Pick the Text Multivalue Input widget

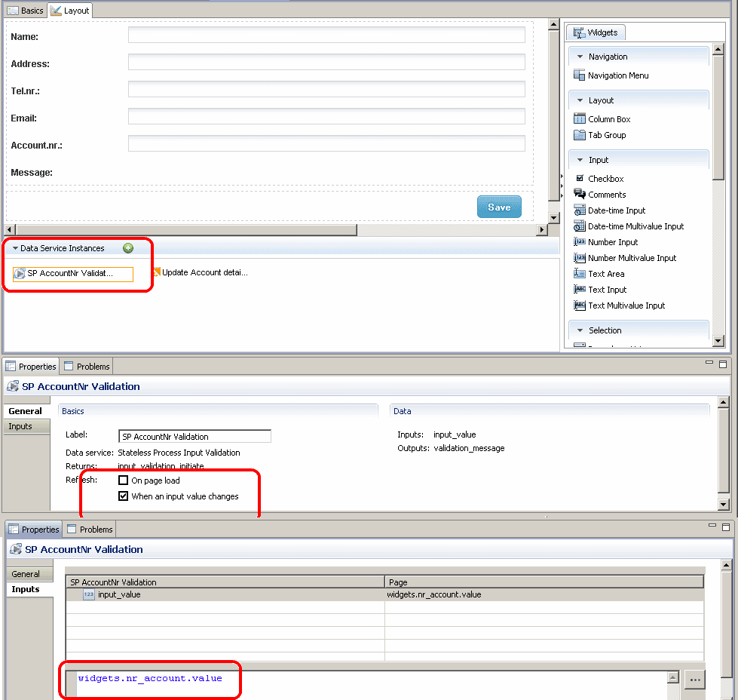pyautogui.click(x=620, y=305)
